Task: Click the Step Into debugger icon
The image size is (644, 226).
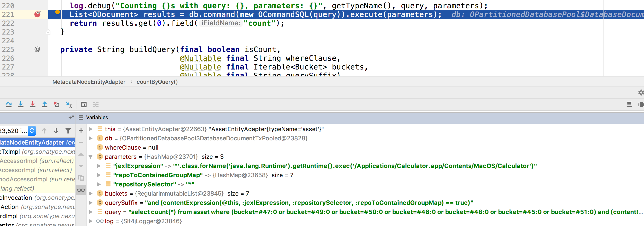Action: tap(21, 104)
